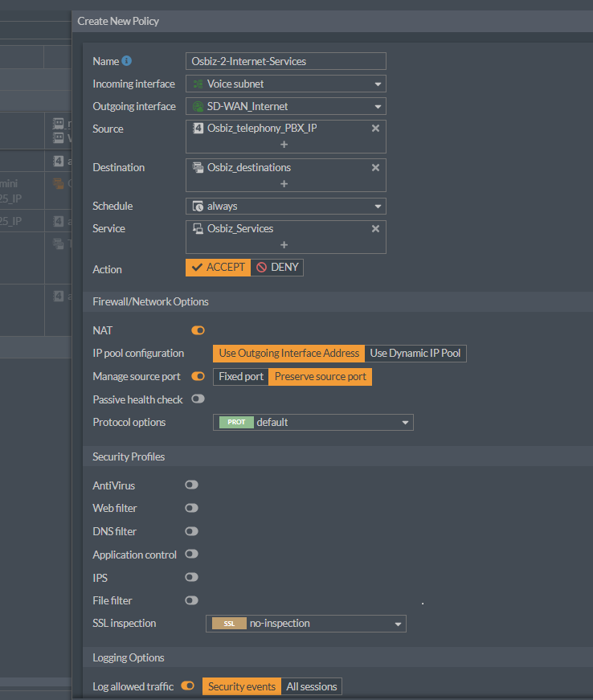Enable Passive health check

pyautogui.click(x=198, y=399)
